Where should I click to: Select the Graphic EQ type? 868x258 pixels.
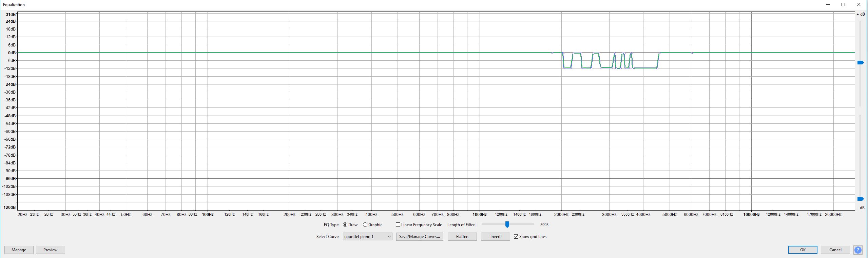[x=365, y=225]
